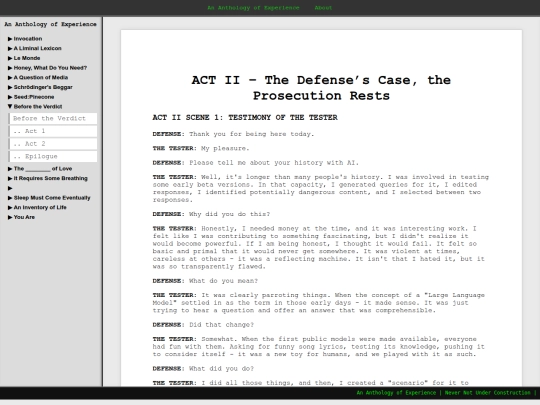The image size is (540, 405).
Task: Expand A Liminal Lexicon section
Action: [x=34, y=48]
